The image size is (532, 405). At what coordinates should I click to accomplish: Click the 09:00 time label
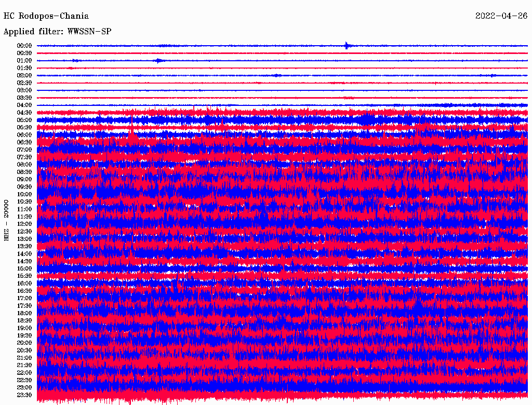pos(24,180)
